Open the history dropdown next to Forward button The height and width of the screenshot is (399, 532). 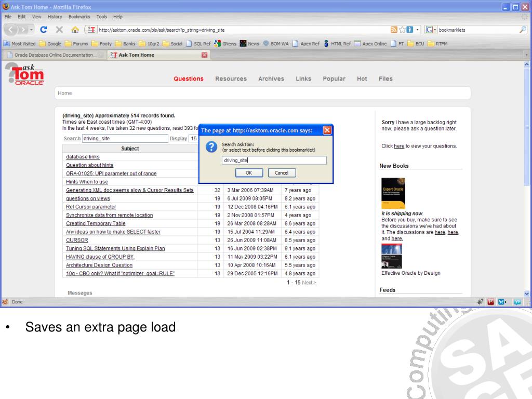[31, 30]
